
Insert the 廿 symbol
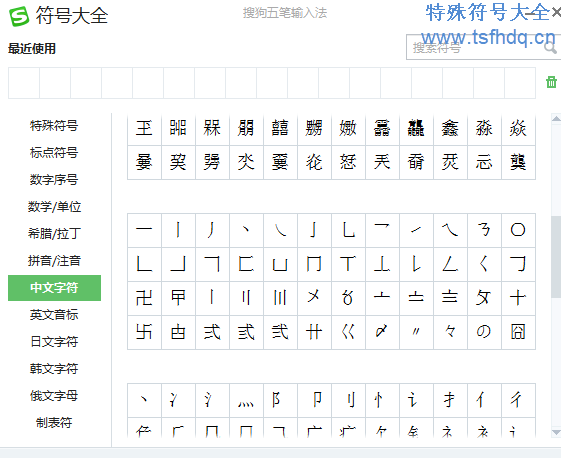coord(314,332)
